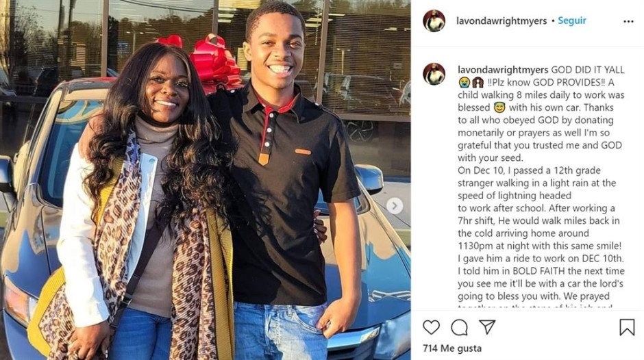Click the raised hands emoji in the caption
The image size is (644, 360).
(x=478, y=83)
